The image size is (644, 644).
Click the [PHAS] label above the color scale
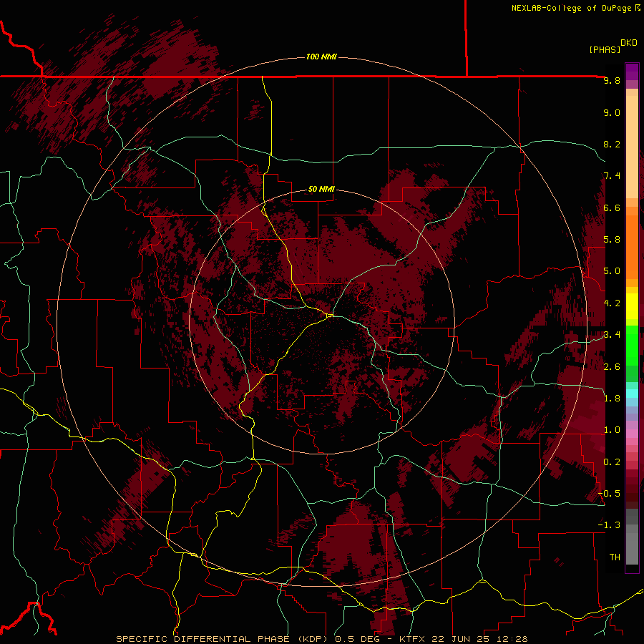605,49
